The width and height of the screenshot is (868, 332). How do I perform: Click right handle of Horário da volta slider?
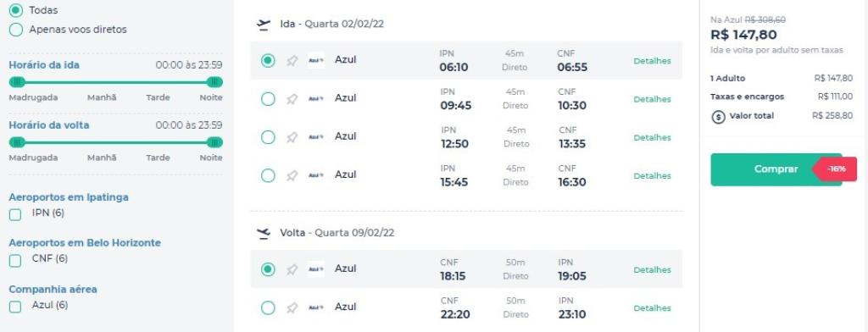click(x=214, y=142)
